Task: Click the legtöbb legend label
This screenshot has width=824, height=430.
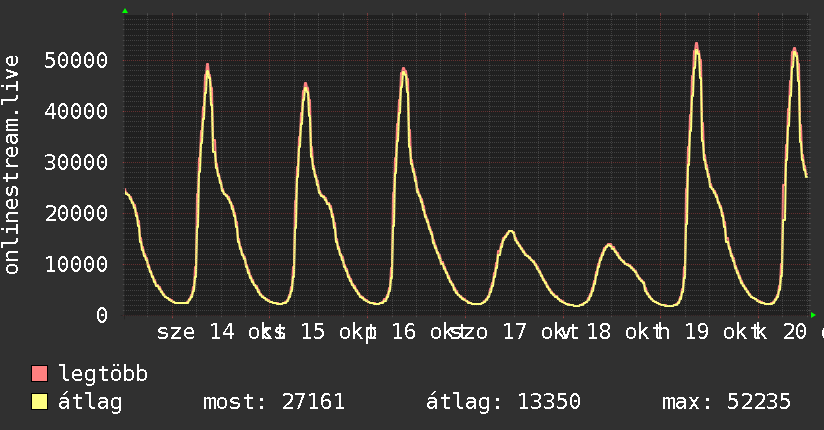Action: click(103, 374)
